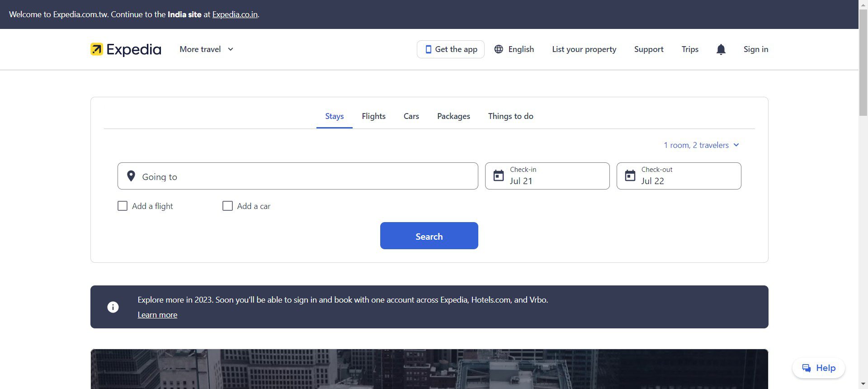Tick the Add a car checkbox
Viewport: 868px width, 389px height.
pyautogui.click(x=227, y=206)
